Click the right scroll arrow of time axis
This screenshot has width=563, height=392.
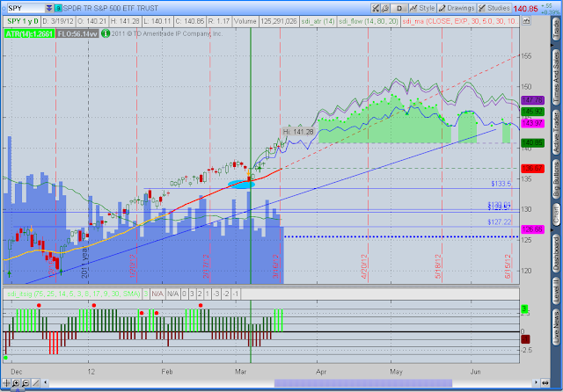pyautogui.click(x=536, y=382)
